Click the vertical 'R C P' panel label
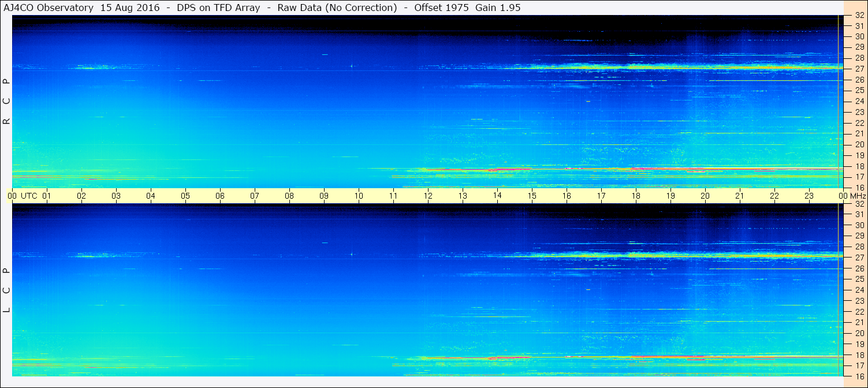Viewport: 868px width, 388px height. (7, 102)
